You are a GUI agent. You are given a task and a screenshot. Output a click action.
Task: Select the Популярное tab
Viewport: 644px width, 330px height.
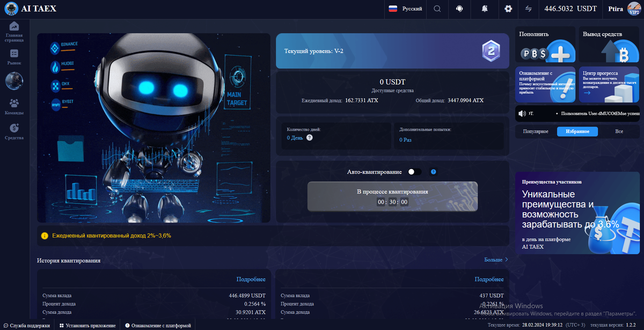point(536,131)
